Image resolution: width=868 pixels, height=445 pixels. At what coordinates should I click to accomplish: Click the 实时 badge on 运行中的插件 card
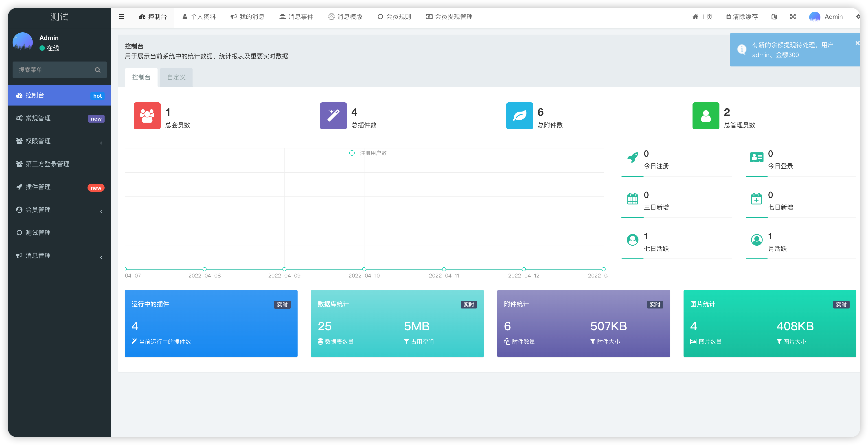(282, 305)
